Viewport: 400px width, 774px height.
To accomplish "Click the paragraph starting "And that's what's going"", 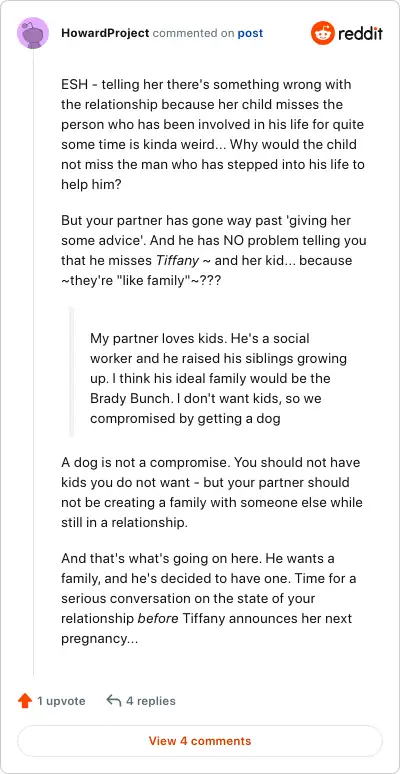I will (209, 599).
